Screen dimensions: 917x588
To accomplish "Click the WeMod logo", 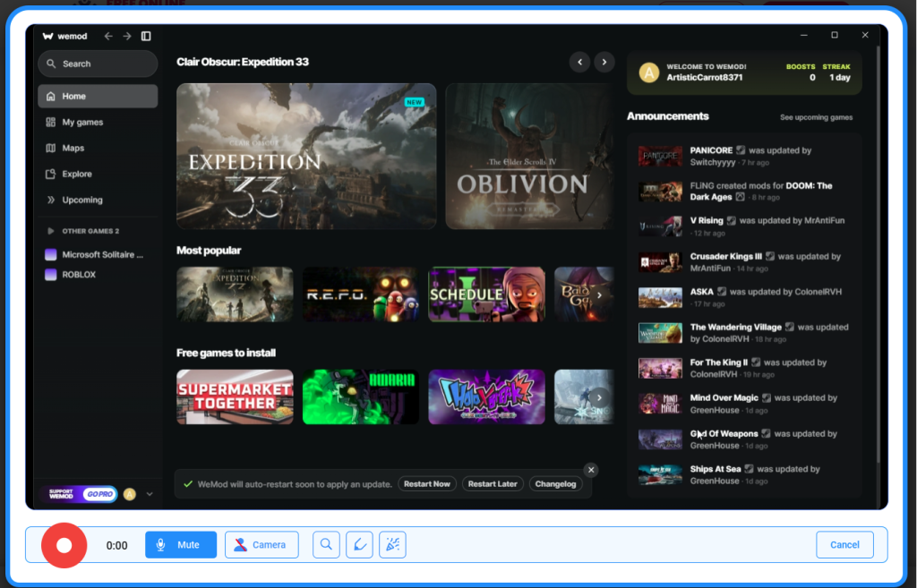I will (x=64, y=36).
